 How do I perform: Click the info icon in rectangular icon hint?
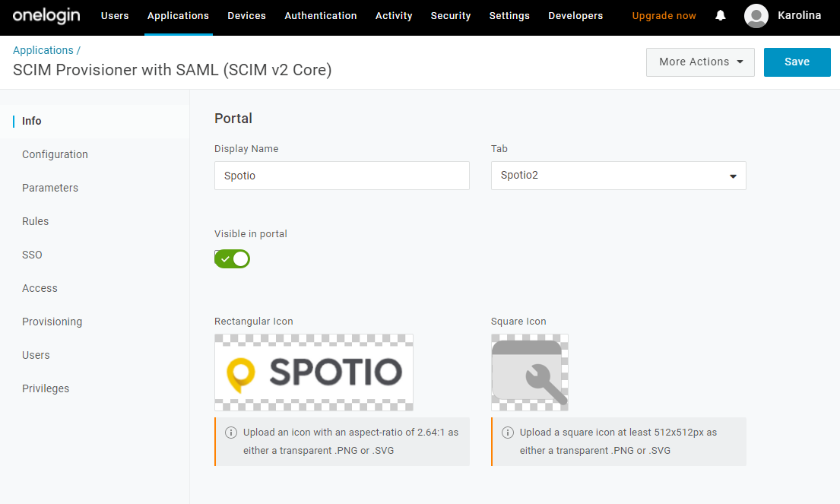[231, 433]
